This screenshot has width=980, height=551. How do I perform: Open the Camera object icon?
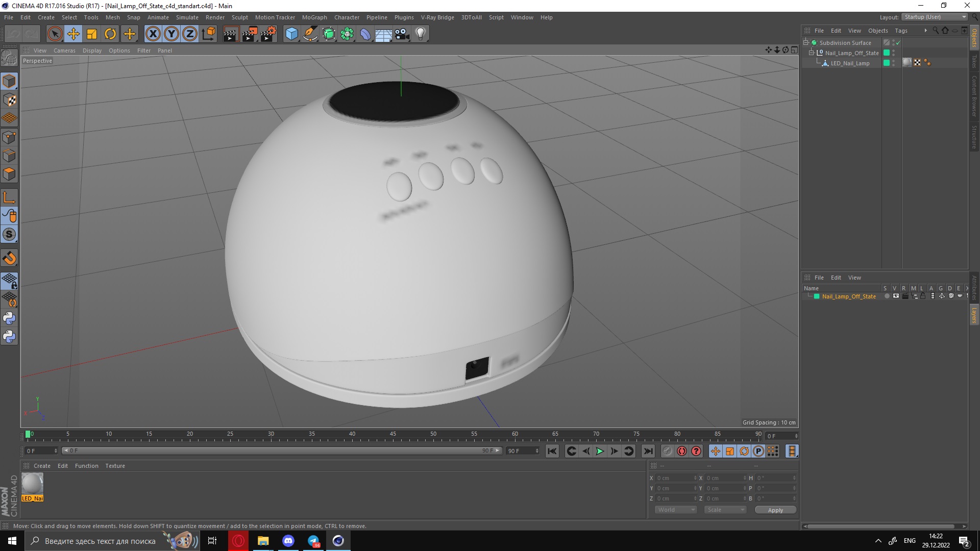[402, 34]
